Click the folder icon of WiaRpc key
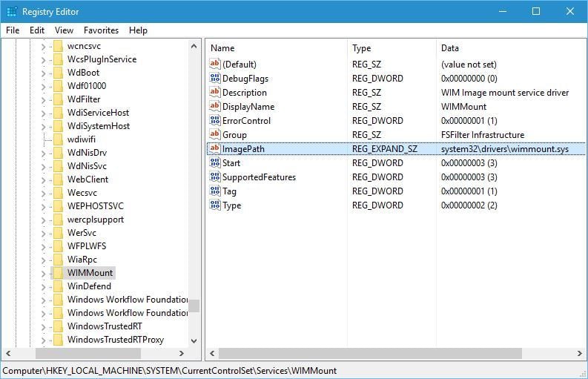The height and width of the screenshot is (379, 588). (x=58, y=260)
